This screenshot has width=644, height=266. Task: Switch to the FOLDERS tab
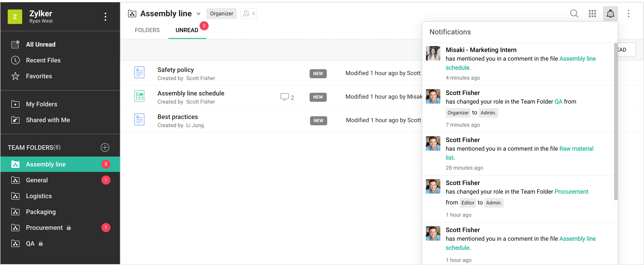click(x=147, y=30)
